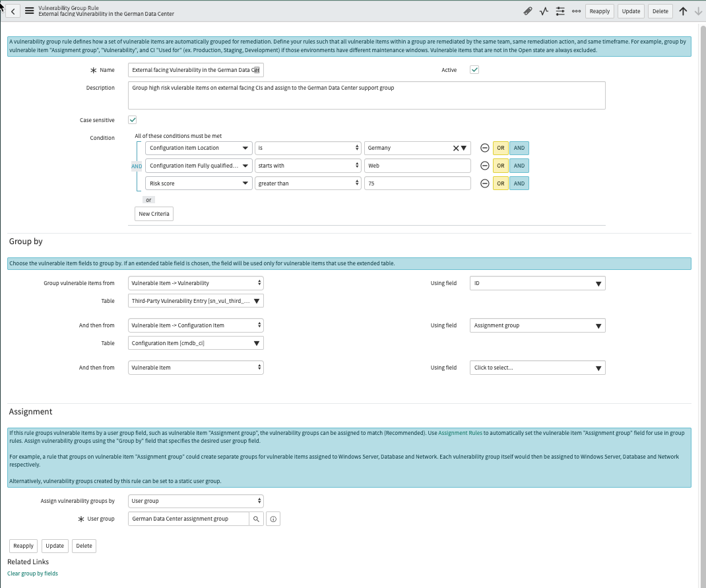
Task: Open Assign vulnerability groups by dropdown
Action: click(196, 501)
